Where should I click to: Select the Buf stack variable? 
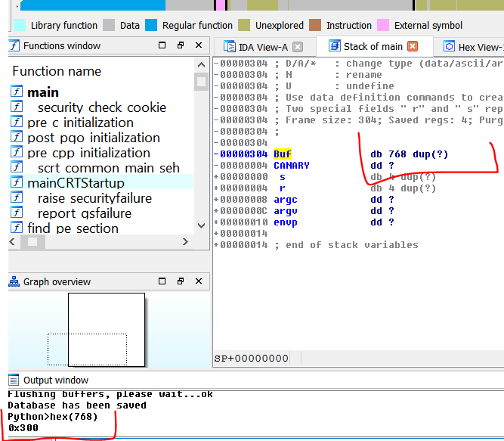282,154
